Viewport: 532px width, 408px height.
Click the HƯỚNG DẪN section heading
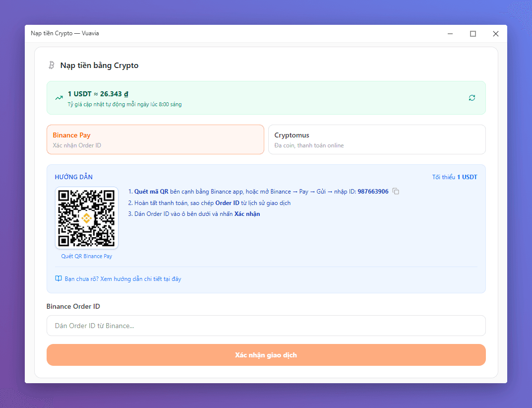[73, 177]
